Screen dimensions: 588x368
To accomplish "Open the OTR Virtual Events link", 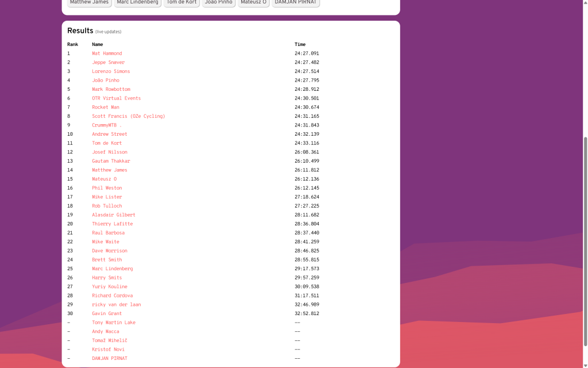I will pyautogui.click(x=116, y=98).
